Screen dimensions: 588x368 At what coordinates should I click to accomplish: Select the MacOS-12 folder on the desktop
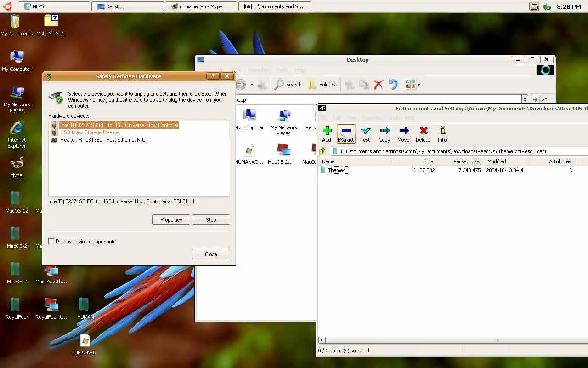17,202
